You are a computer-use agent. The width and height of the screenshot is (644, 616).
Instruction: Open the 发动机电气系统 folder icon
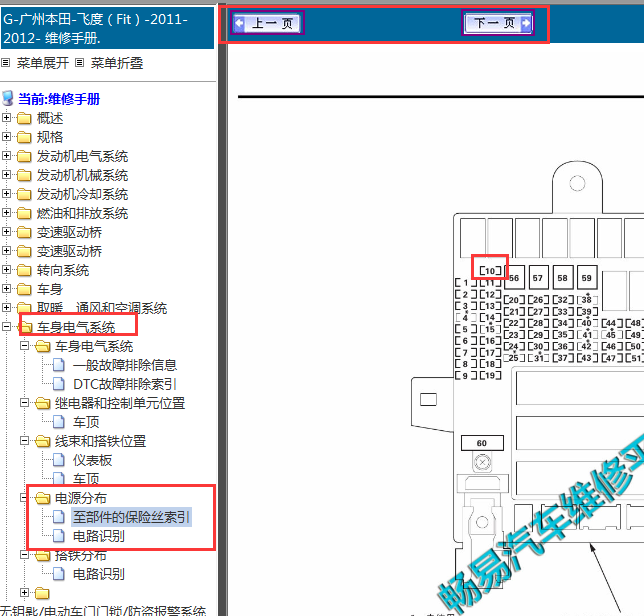[24, 156]
